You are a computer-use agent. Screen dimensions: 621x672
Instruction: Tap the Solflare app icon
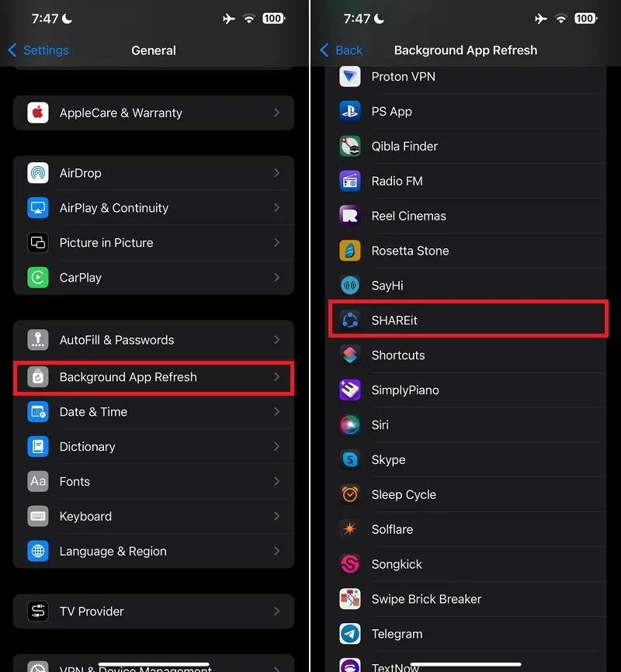coord(350,529)
